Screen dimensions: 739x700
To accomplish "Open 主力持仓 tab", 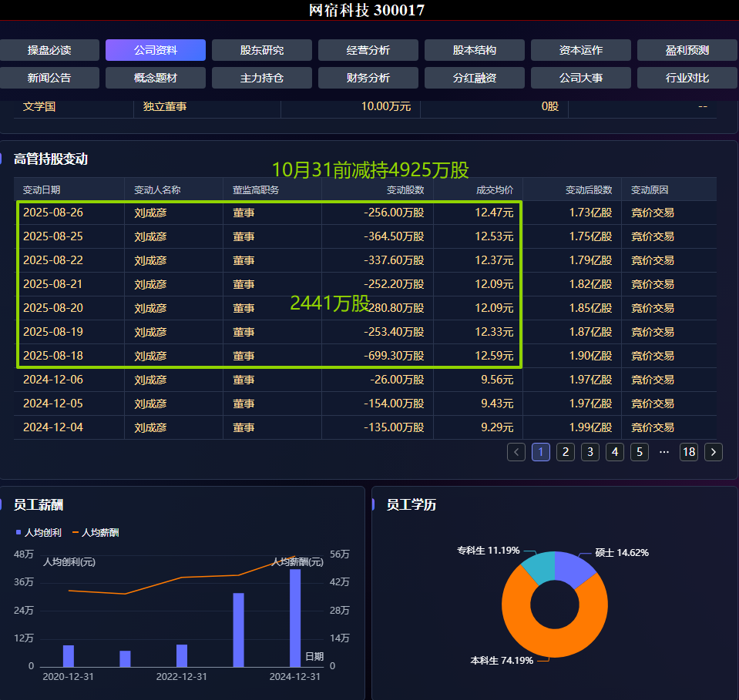I will click(x=261, y=78).
